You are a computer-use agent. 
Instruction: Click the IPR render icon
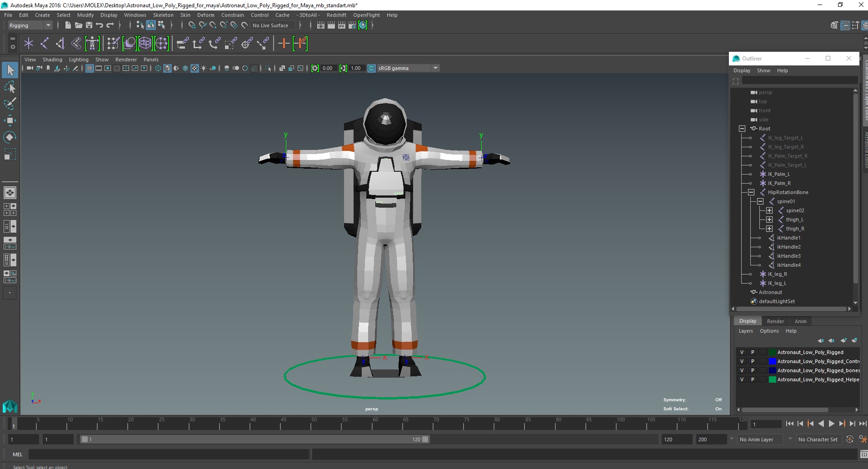pos(342,25)
